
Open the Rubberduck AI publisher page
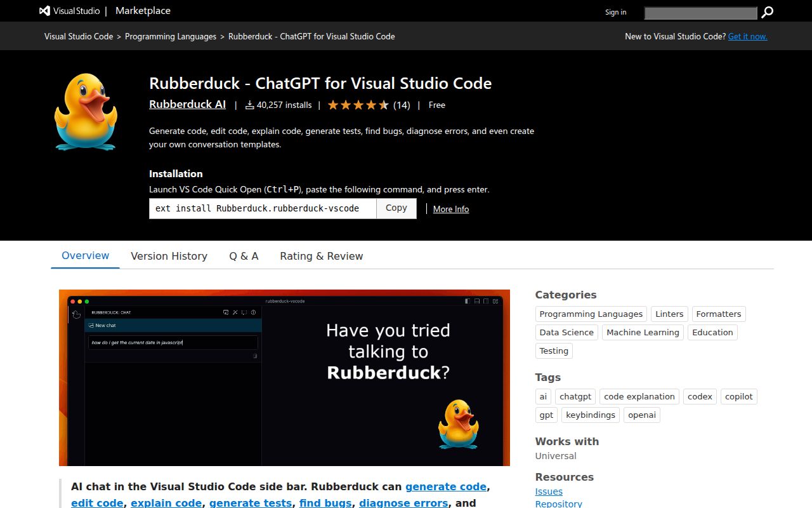click(187, 104)
